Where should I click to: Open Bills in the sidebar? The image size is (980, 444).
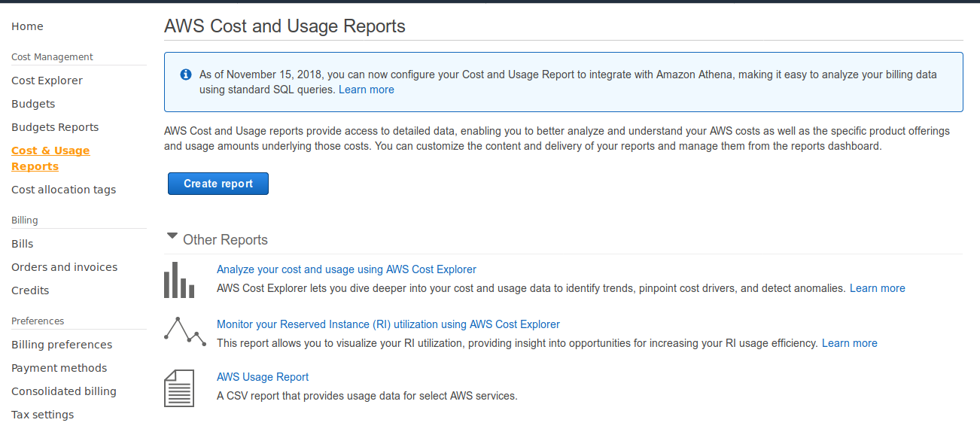coord(23,244)
